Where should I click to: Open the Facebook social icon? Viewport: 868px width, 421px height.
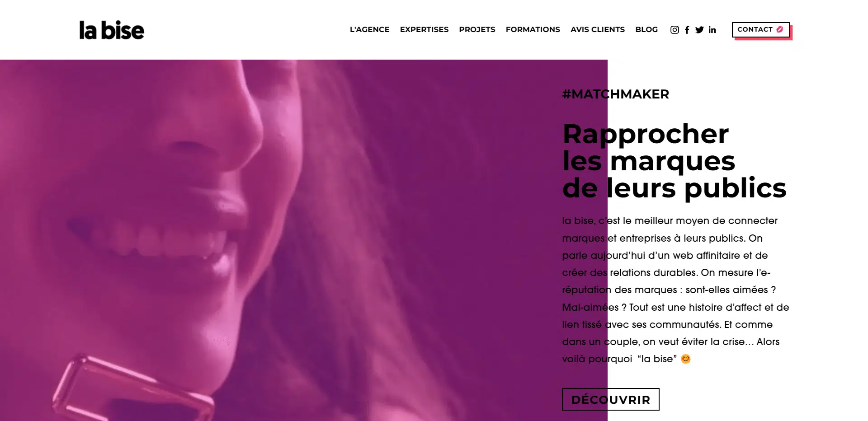click(x=687, y=30)
